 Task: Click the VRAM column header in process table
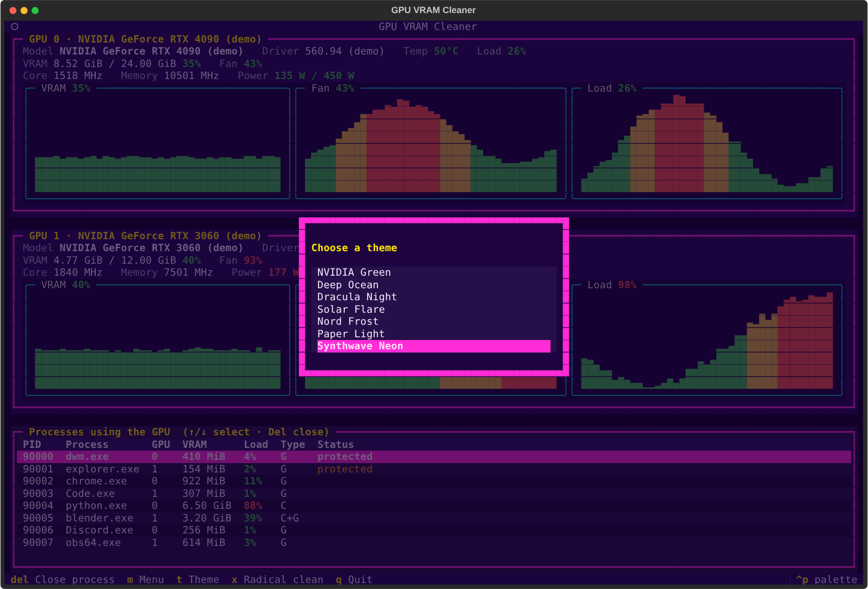[x=194, y=445]
